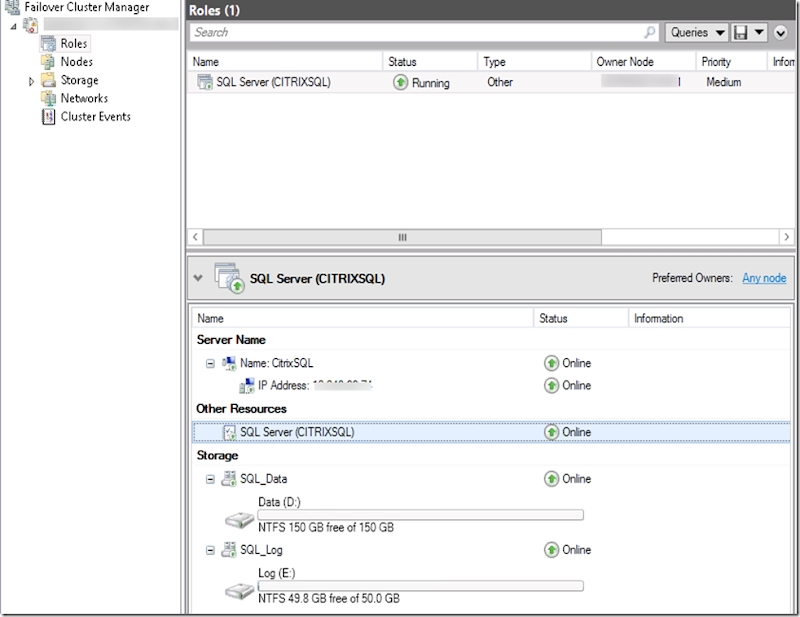
Task: Click the search magnifier icon
Action: coord(650,32)
